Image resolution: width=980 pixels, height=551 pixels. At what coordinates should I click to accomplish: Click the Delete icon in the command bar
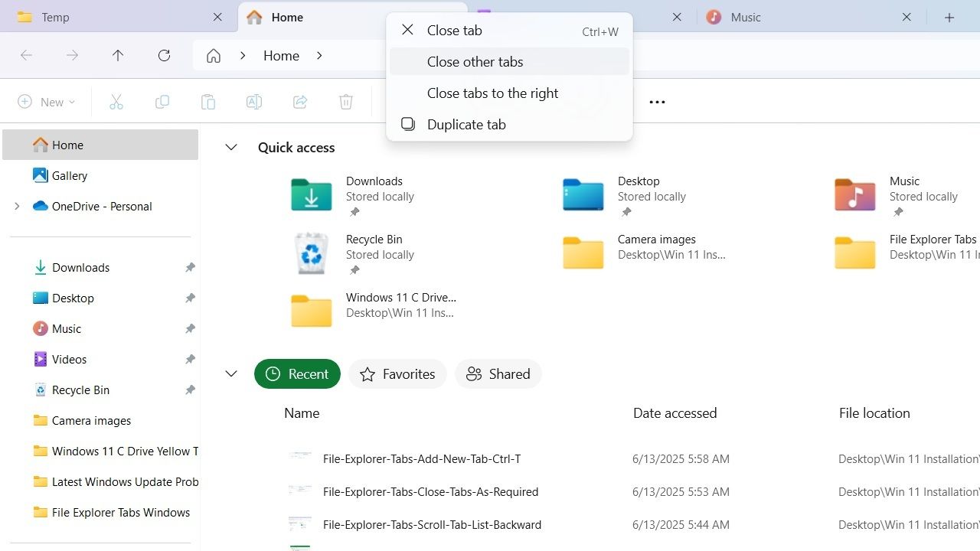tap(345, 101)
